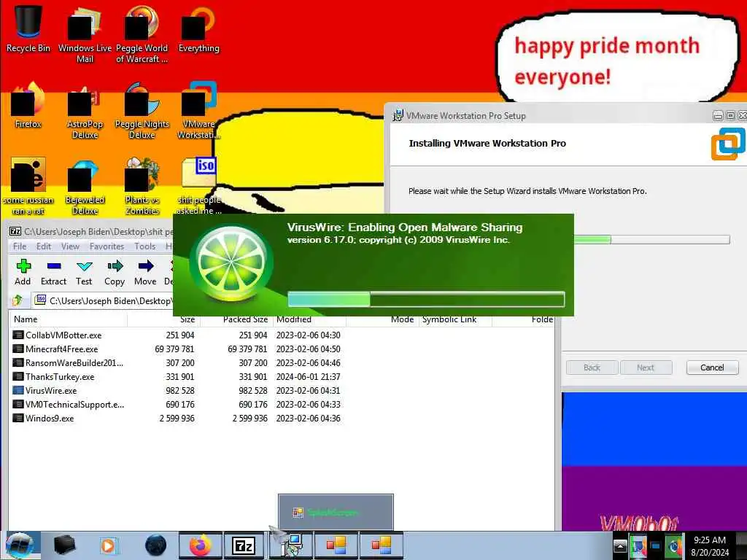Image resolution: width=747 pixels, height=560 pixels.
Task: Launch Bejeweled Deluxe desktop shortcut
Action: click(85, 186)
